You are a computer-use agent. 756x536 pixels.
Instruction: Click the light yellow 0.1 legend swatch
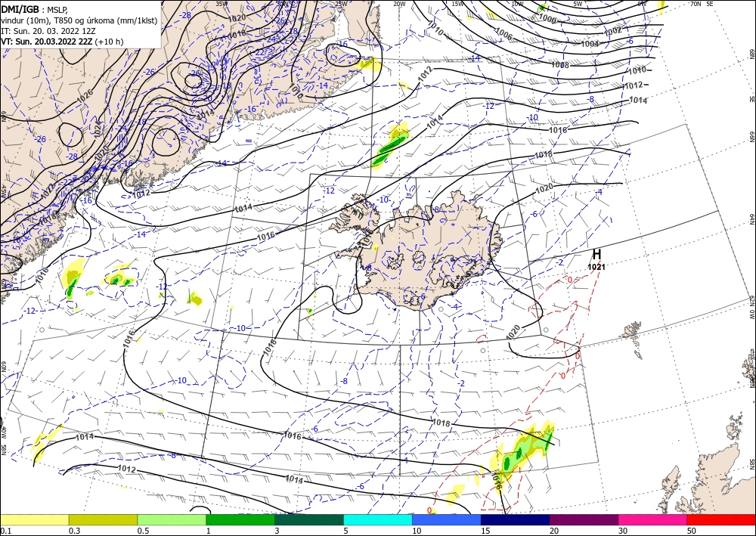pos(34,519)
